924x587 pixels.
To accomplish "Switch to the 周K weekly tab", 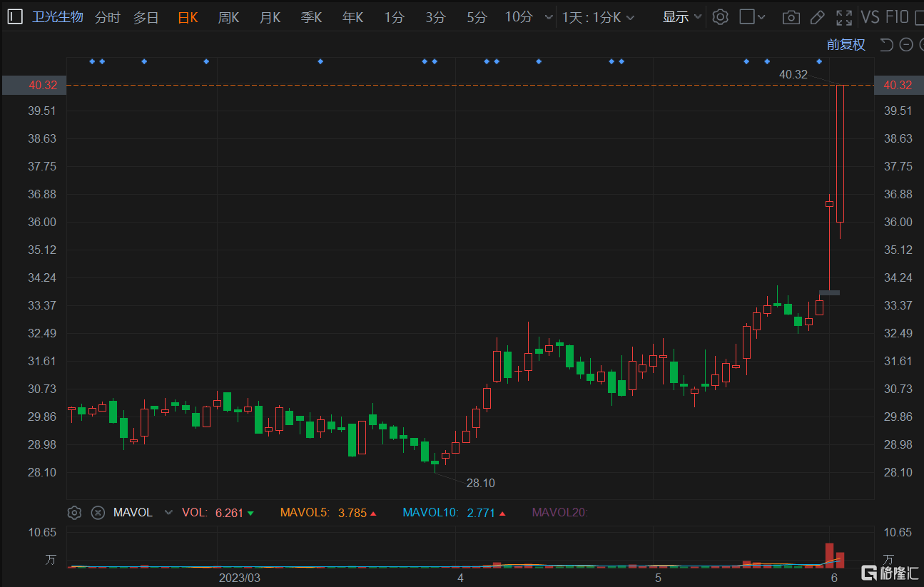I will click(228, 17).
